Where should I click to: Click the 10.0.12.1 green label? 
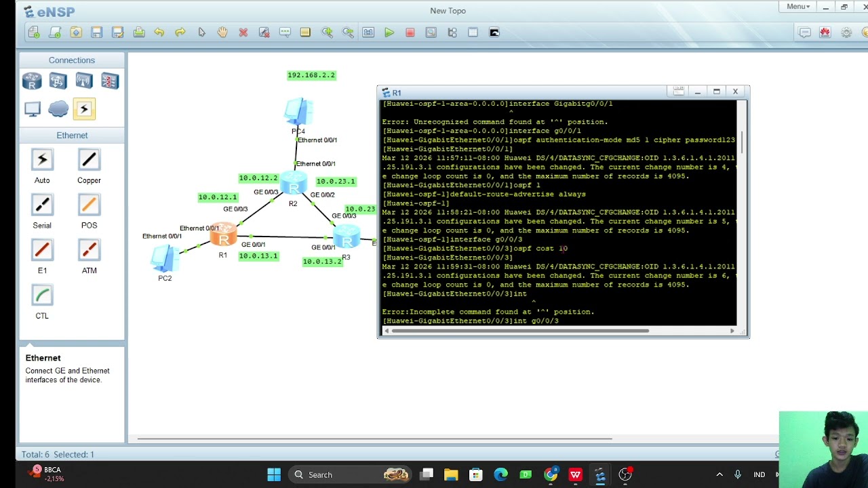218,197
